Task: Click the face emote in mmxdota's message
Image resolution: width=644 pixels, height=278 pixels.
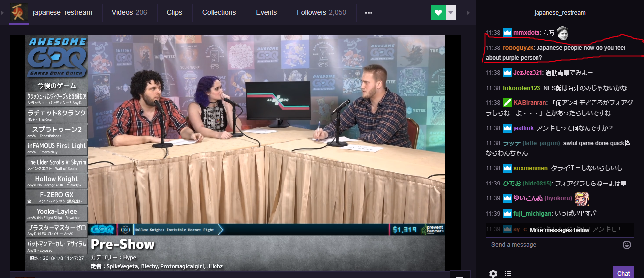Action: [562, 33]
